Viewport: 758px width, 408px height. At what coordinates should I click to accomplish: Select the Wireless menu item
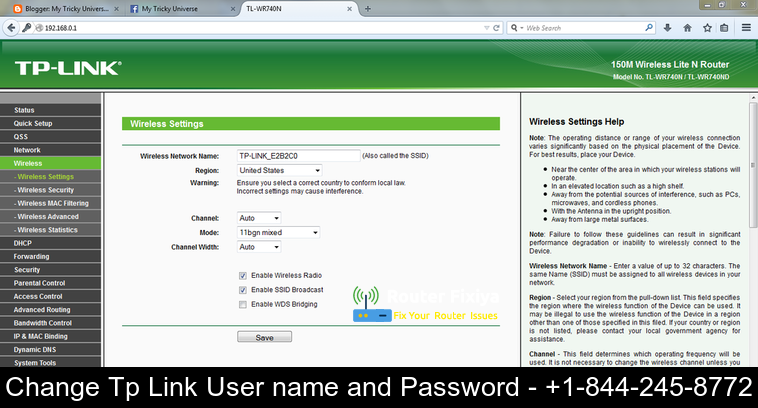pos(51,163)
